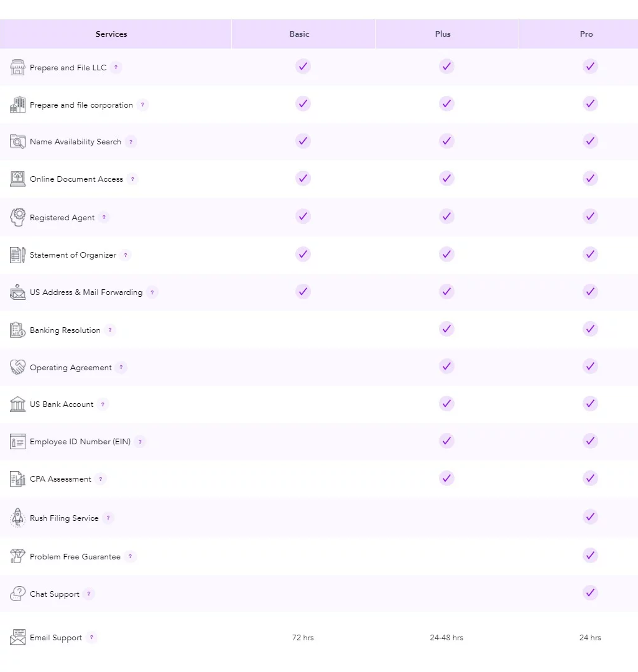
Task: Click the storefront icon beside Prepare and File LLC
Action: tap(17, 67)
